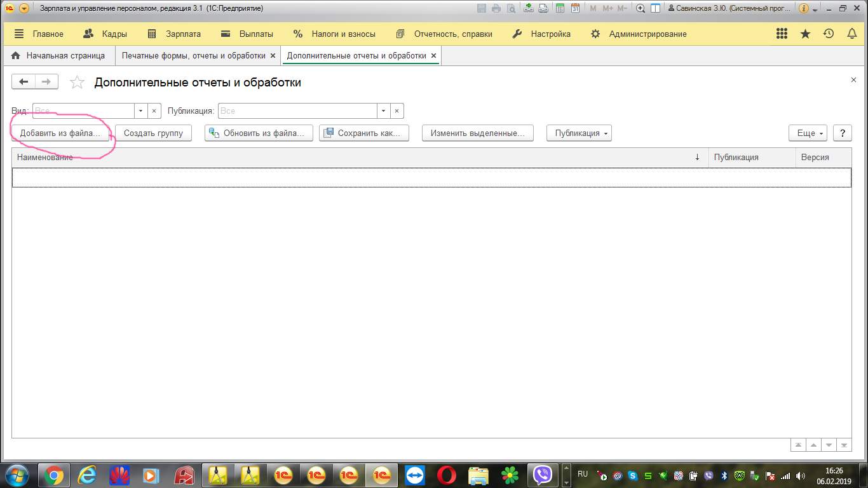Open Internet Explorer from taskbar
The image size is (868, 488).
point(86,475)
